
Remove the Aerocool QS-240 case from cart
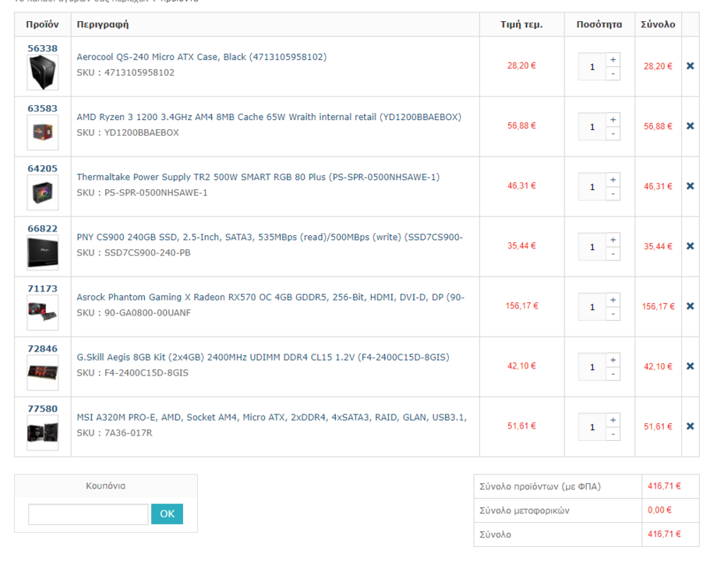tap(690, 66)
